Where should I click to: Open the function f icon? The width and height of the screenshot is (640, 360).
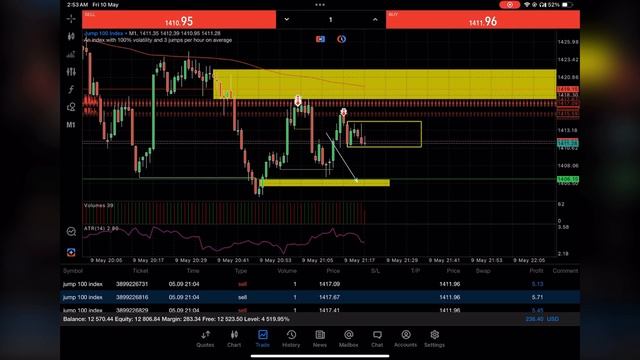coord(71,89)
